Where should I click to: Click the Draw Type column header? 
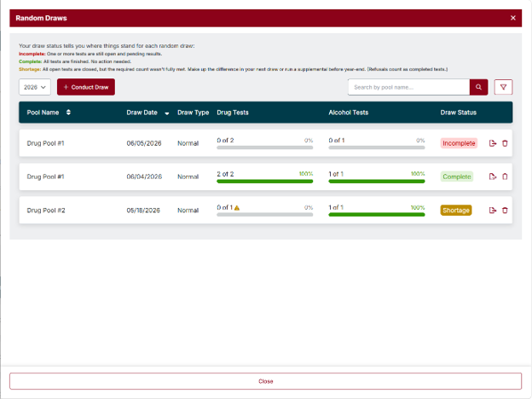pos(193,113)
